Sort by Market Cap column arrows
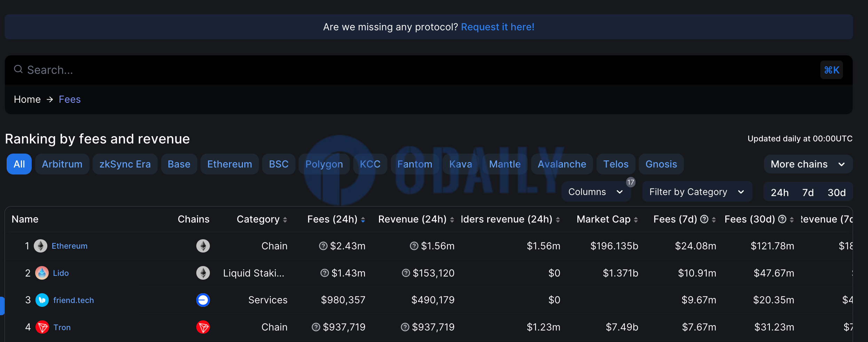 tap(636, 220)
